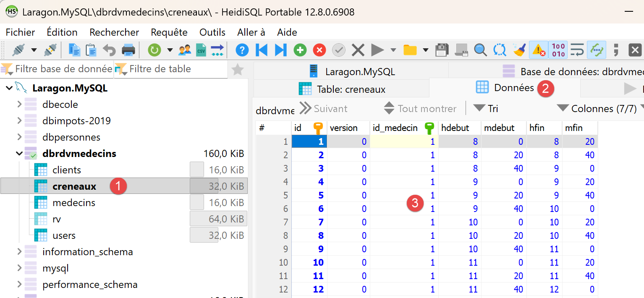Click the Save as snippet icon

(461, 50)
